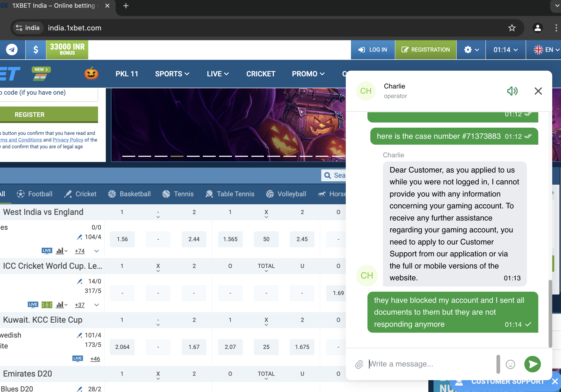The image size is (561, 392).
Task: Open the CRICKET menu item
Action: click(x=261, y=74)
